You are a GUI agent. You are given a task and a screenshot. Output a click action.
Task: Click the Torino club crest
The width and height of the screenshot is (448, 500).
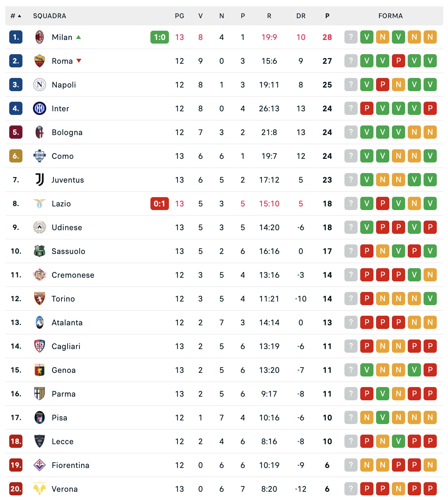[x=40, y=299]
